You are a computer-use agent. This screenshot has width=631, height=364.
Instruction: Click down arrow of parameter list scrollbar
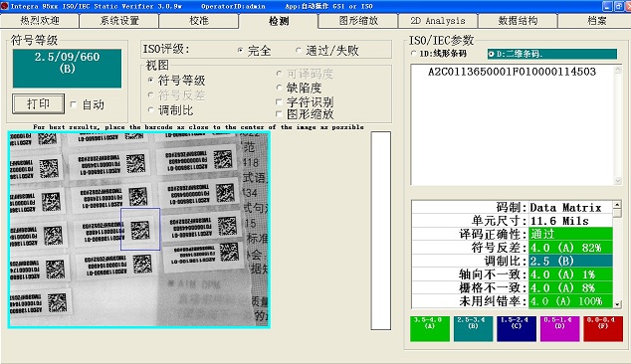click(x=617, y=304)
